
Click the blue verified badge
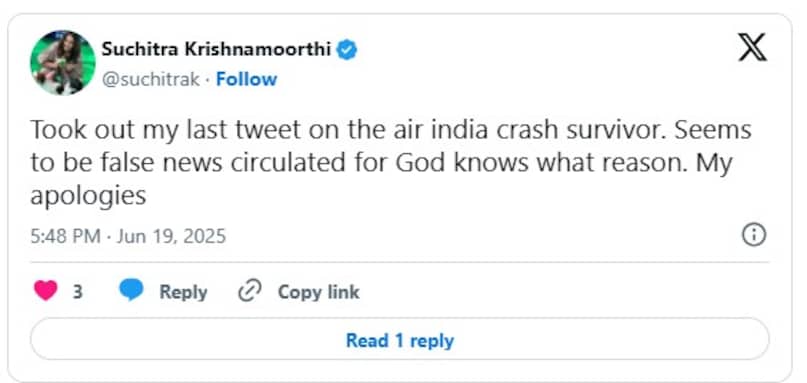(x=346, y=50)
